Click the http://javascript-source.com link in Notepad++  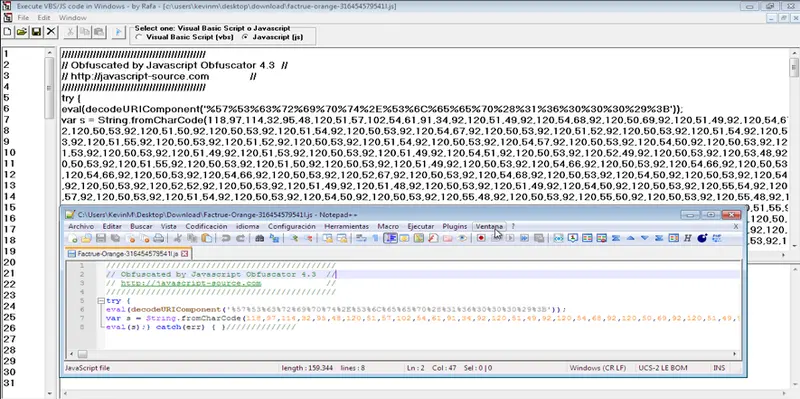[191, 283]
